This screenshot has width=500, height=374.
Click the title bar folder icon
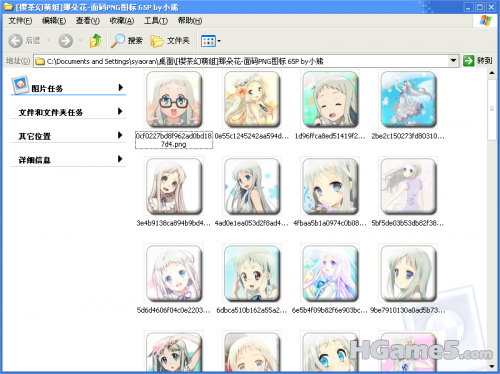click(8, 6)
